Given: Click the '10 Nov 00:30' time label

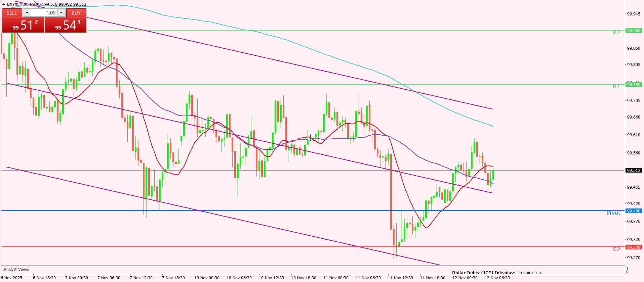Looking at the screenshot, I should pyautogui.click(x=207, y=278).
